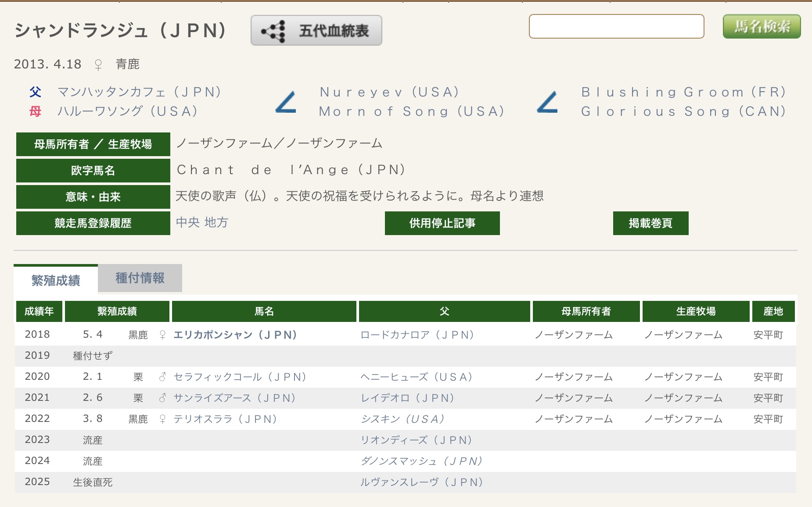The width and height of the screenshot is (812, 507).
Task: Open Glorious Song (CAN) link
Action: (x=683, y=111)
